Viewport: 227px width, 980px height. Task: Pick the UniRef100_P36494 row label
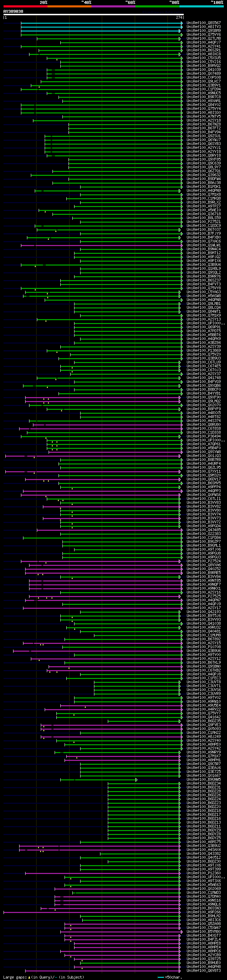[x=204, y=436]
